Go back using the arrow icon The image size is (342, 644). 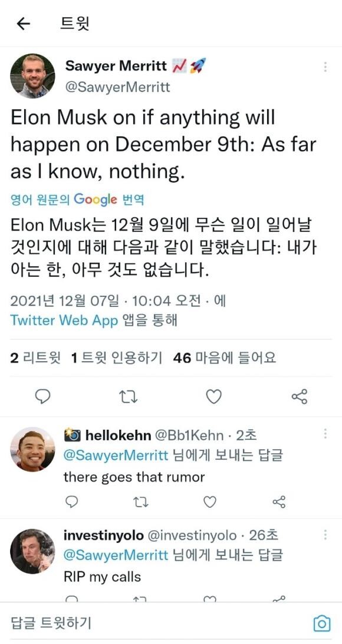24,24
